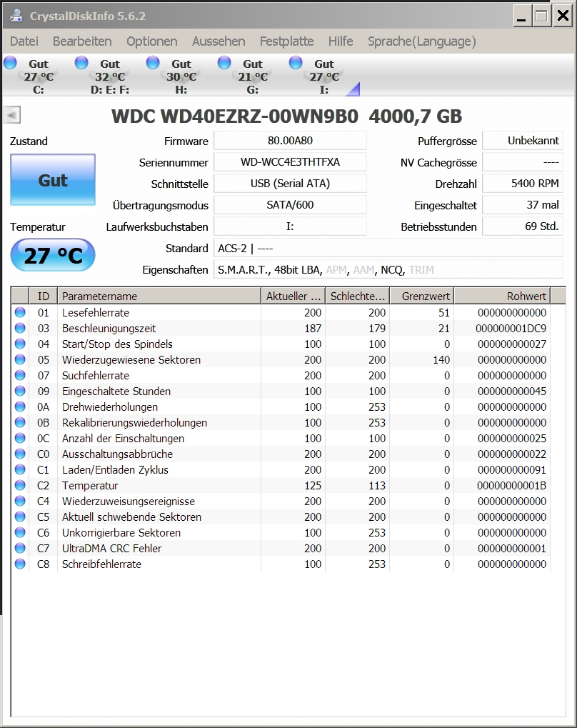Viewport: 577px width, 728px height.
Task: Select Eingeschaltete Stunden raw value 000000000045
Action: pos(512,391)
